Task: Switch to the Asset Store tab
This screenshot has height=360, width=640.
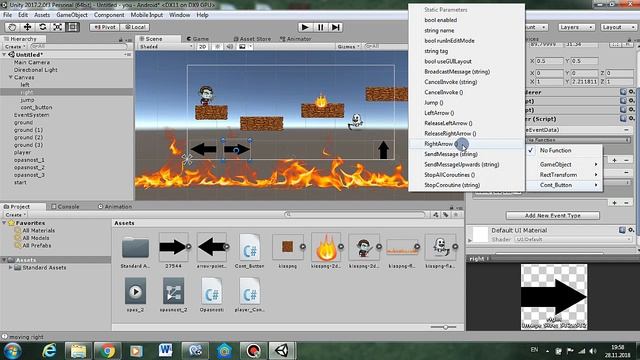Action: 252,39
